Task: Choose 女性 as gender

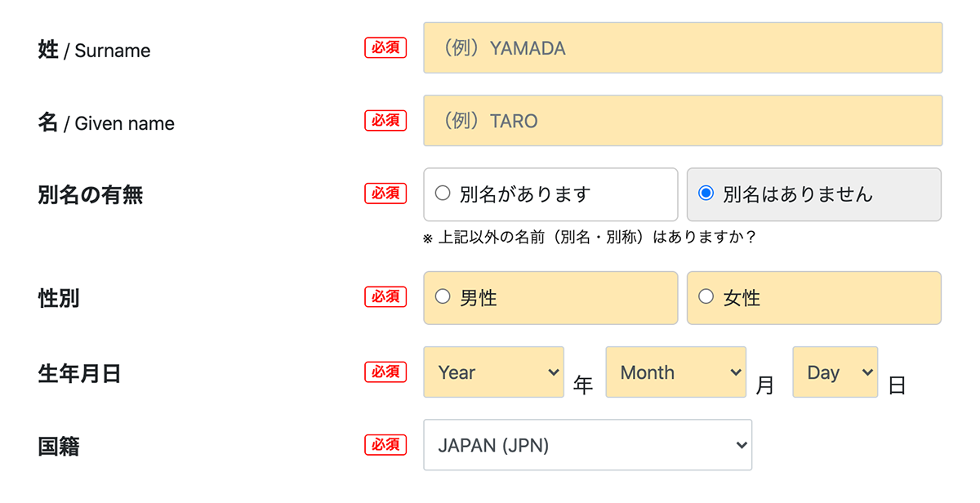Action: pos(706,297)
